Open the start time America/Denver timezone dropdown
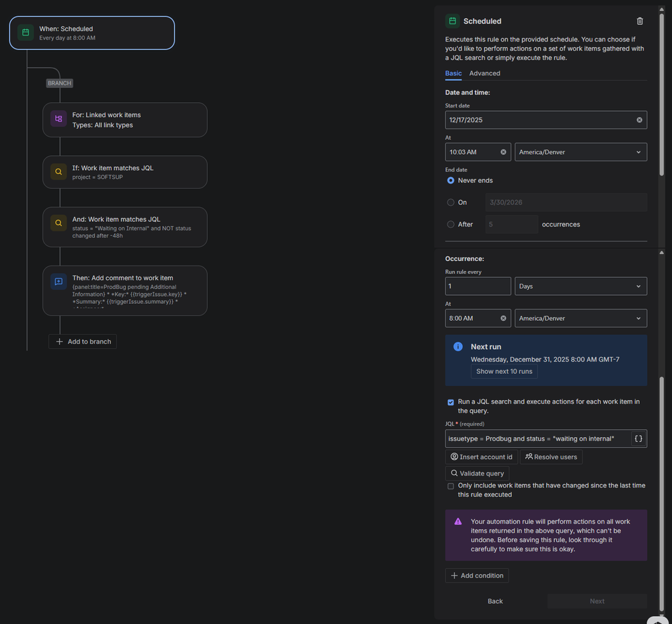The height and width of the screenshot is (624, 672). click(581, 152)
